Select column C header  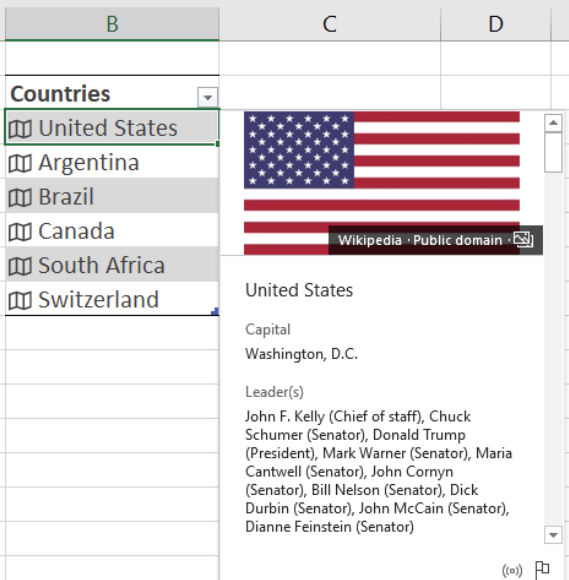coord(330,24)
